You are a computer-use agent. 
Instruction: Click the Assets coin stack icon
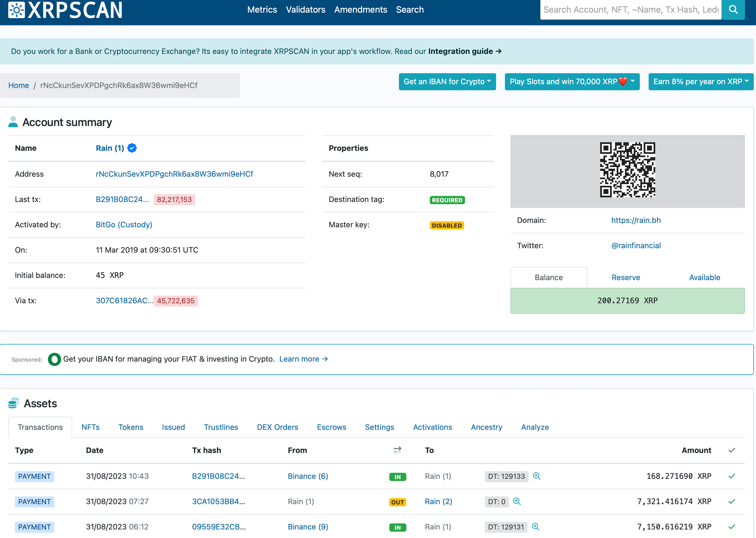coord(13,403)
